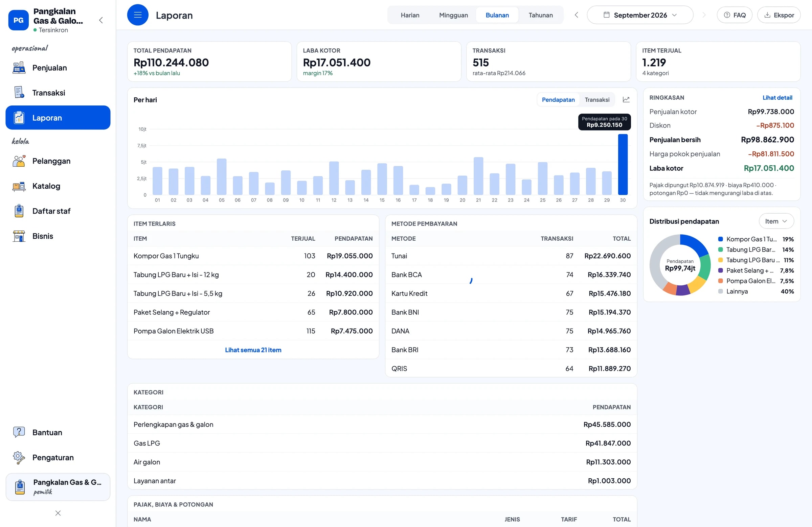
Task: Open the blue hamburger menu button
Action: 137,15
